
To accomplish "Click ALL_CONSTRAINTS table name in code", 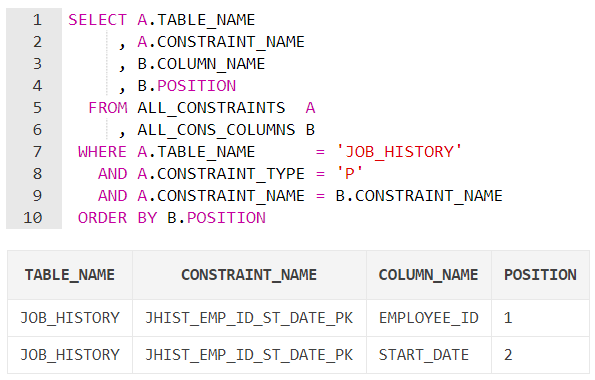I will 211,109.
